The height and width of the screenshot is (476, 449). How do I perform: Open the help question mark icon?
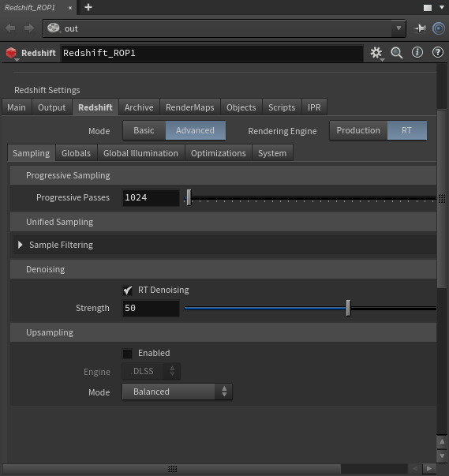(438, 53)
